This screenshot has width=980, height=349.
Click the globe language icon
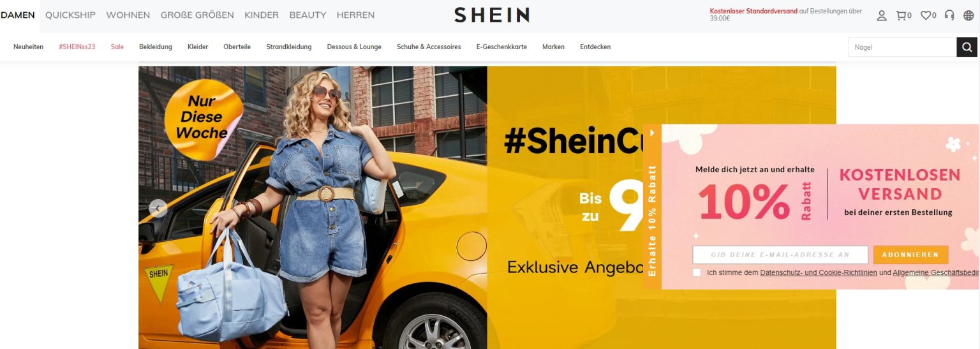(x=969, y=15)
